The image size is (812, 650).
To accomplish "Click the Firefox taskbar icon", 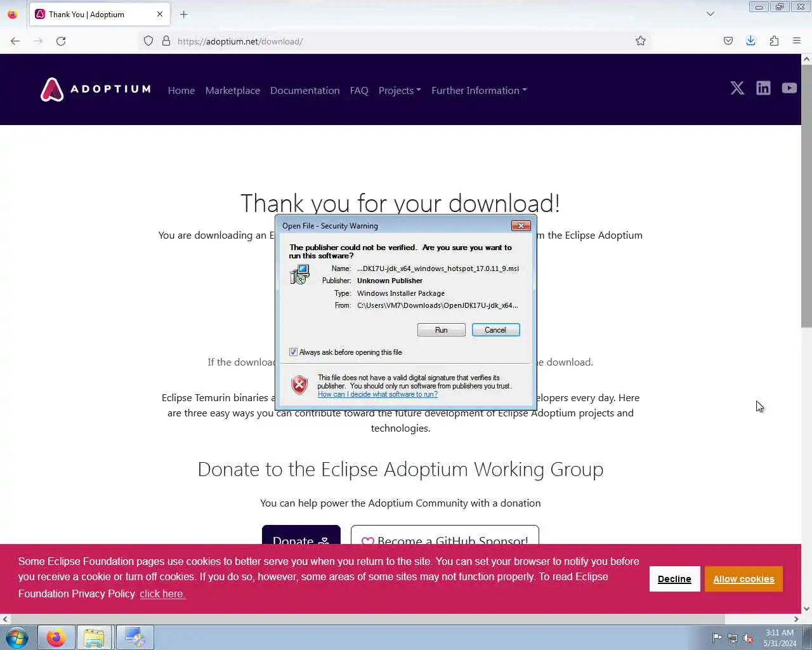I will tap(56, 637).
